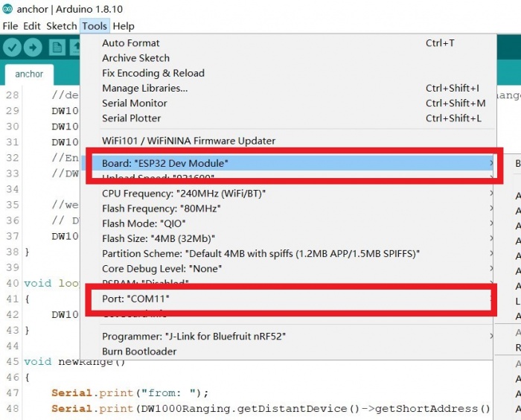Open the Help menu
Viewport: 521px width, 420px height.
[x=124, y=26]
